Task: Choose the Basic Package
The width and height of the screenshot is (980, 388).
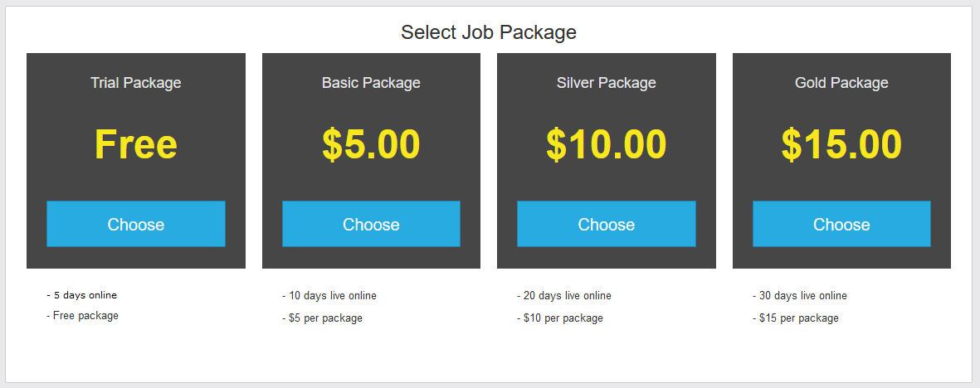Action: [371, 224]
